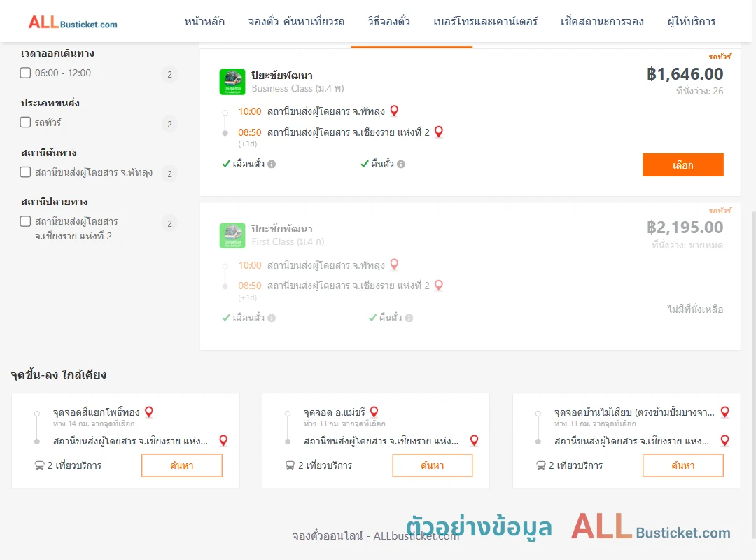This screenshot has width=756, height=560.
Task: Click the page's vertical scrollbar
Action: point(753,374)
